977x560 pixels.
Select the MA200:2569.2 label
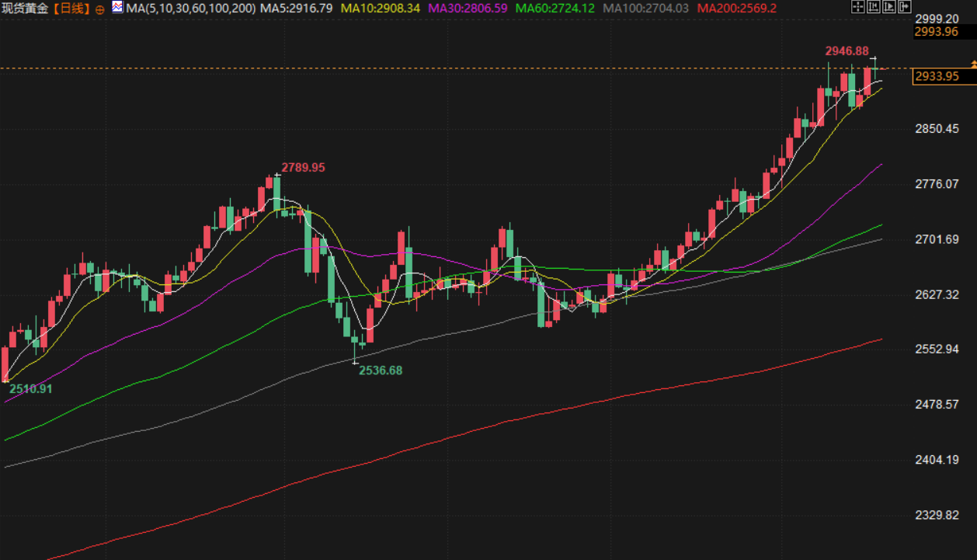tap(737, 9)
